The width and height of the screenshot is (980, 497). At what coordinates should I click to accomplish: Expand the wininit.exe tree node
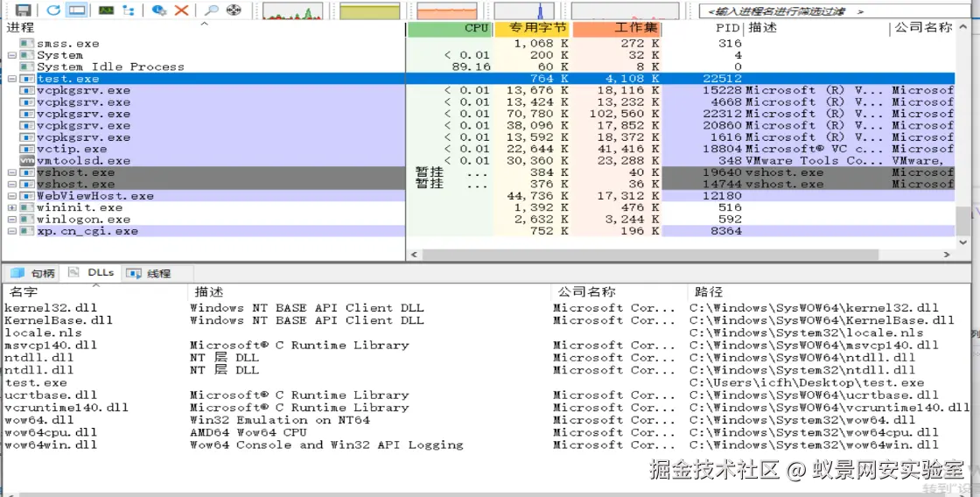tap(12, 207)
